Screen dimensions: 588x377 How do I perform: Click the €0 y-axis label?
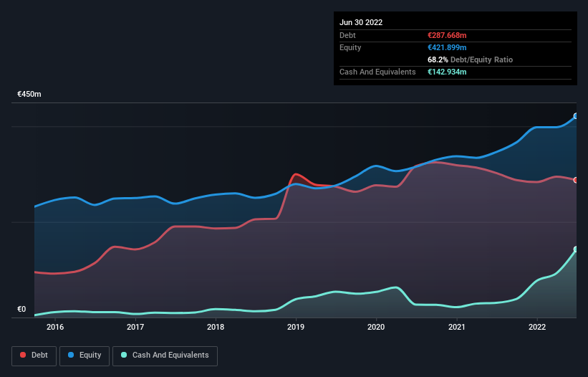tap(21, 309)
